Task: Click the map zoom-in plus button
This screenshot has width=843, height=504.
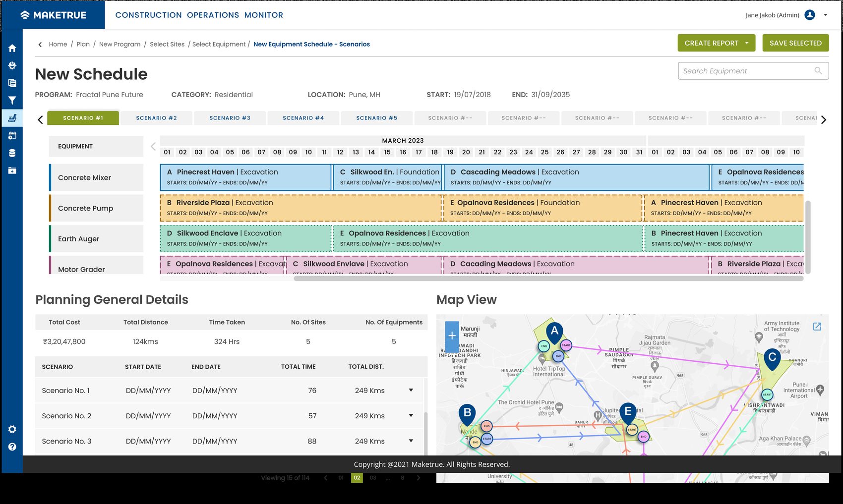Action: tap(452, 336)
